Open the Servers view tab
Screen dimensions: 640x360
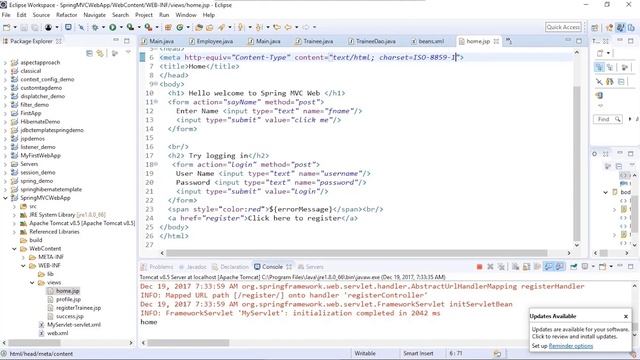pos(311,267)
